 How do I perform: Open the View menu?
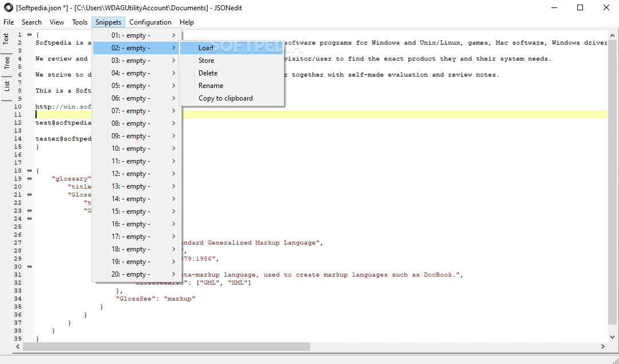point(57,22)
